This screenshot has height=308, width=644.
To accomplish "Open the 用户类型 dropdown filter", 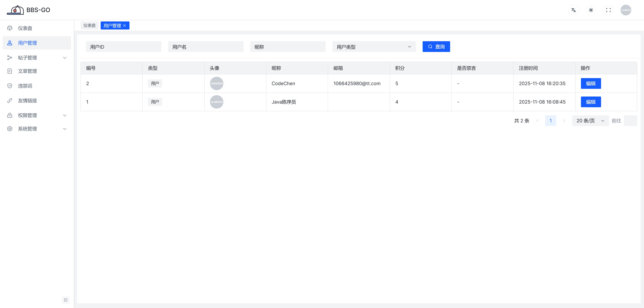I will click(374, 47).
